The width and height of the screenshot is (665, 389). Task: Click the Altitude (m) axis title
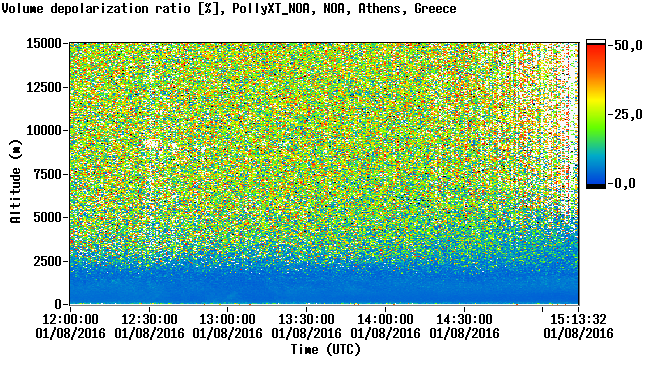coord(16,181)
